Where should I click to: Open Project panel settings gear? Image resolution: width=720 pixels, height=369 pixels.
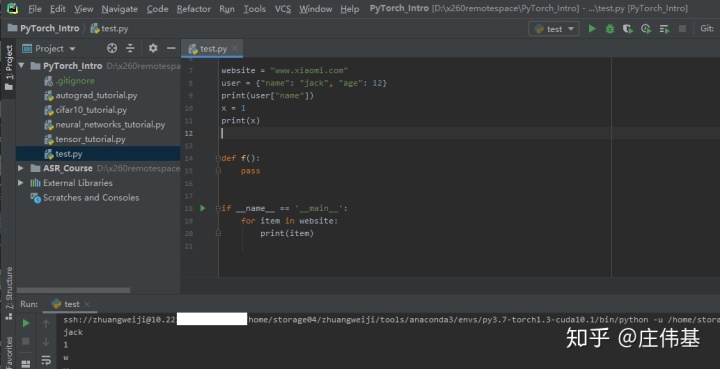(x=153, y=48)
